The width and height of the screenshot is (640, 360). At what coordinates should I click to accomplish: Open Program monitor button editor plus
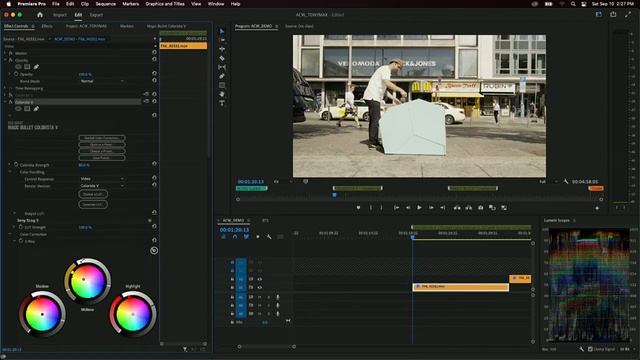pos(597,208)
